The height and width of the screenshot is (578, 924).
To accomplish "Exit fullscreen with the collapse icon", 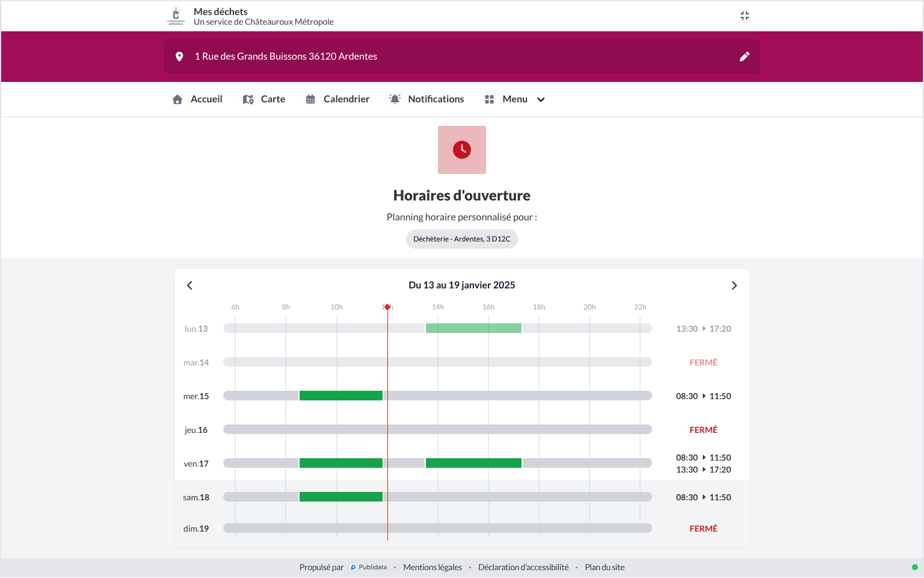I will click(745, 16).
